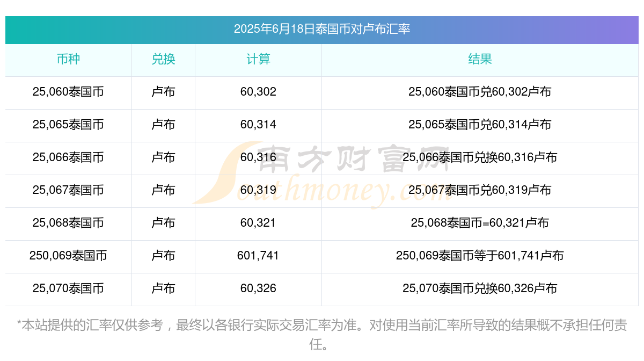Click the value 60,302
The height and width of the screenshot is (361, 644).
(x=258, y=92)
